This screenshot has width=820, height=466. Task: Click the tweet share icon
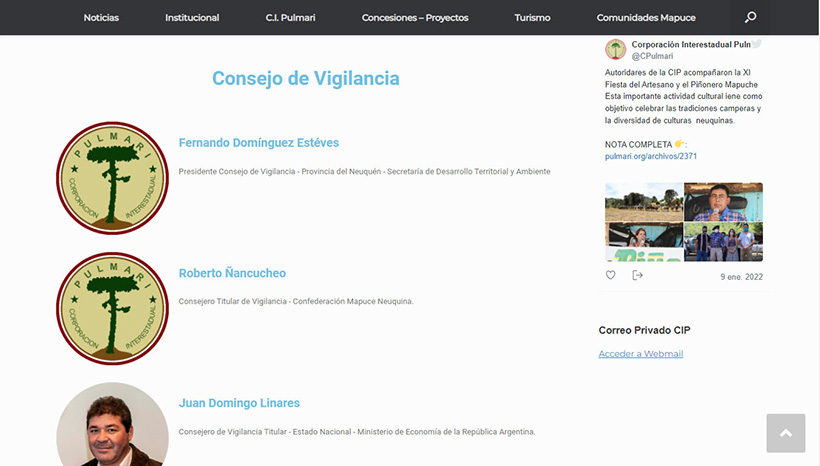(x=637, y=276)
